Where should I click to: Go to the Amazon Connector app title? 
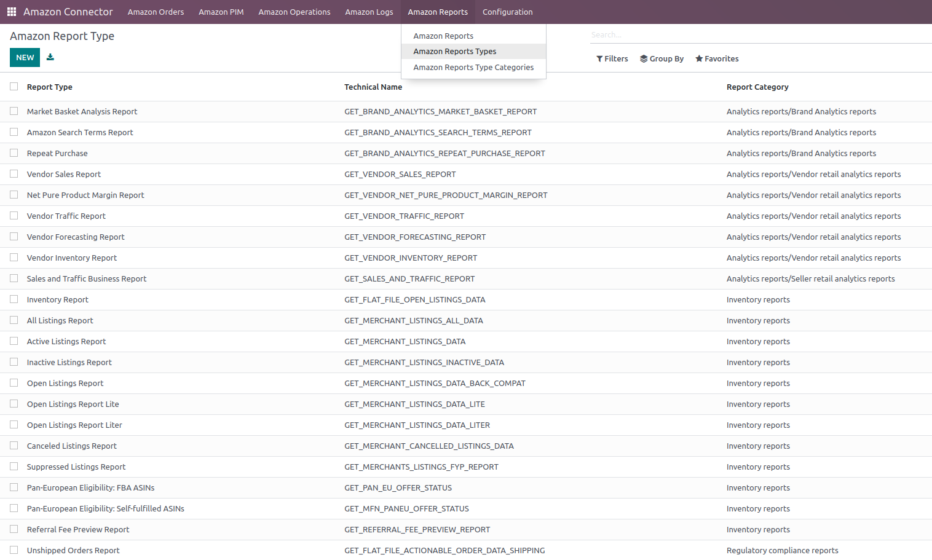tap(68, 12)
